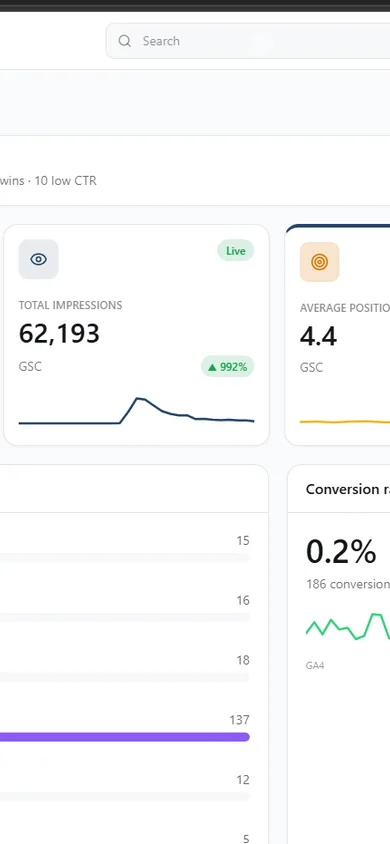Click the '10 low CTR' summary text
390x844 pixels.
[66, 181]
